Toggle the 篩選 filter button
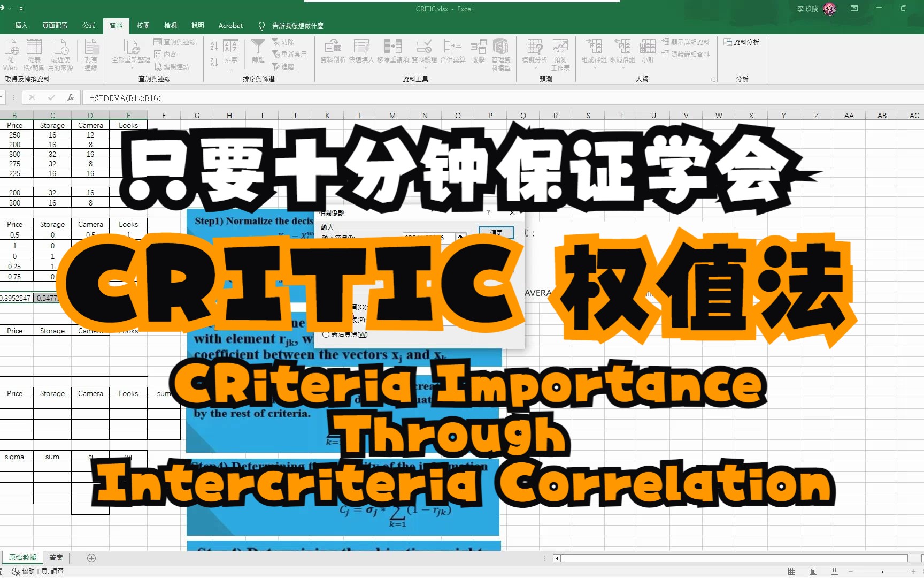924x578 pixels. pyautogui.click(x=258, y=51)
